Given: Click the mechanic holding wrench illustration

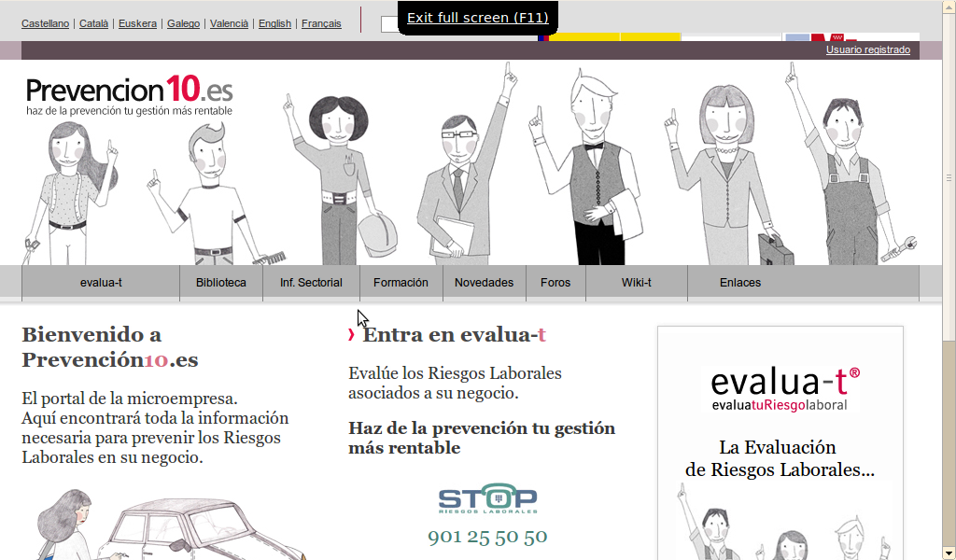Looking at the screenshot, I should coord(851,164).
